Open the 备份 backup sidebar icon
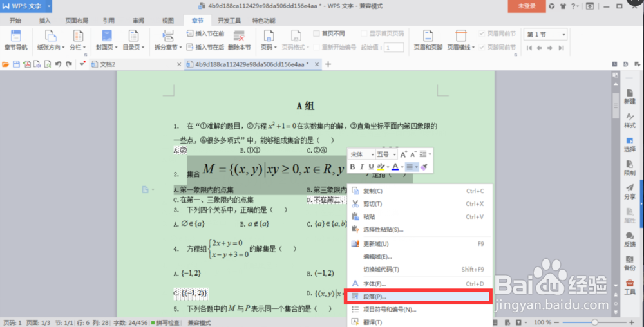 (x=630, y=263)
